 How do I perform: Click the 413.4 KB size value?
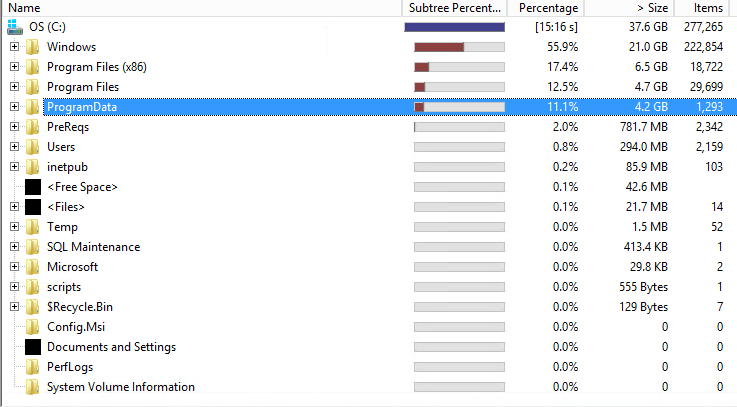tap(645, 247)
